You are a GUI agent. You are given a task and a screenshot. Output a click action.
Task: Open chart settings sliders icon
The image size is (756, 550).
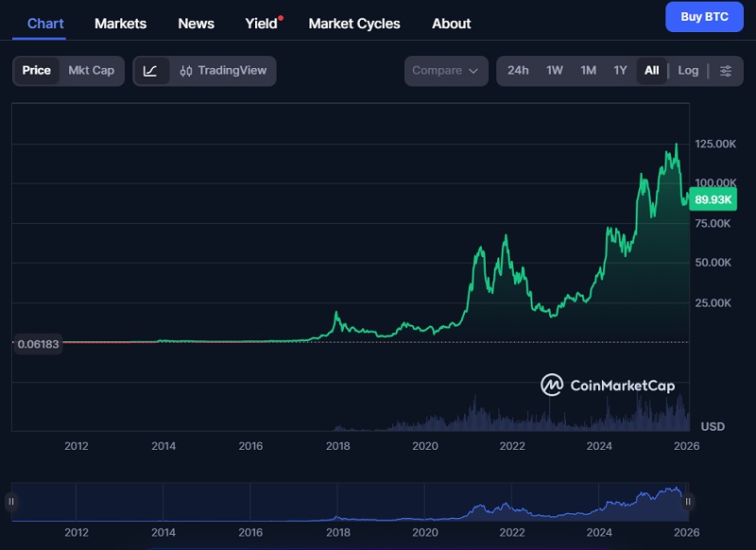(x=724, y=70)
